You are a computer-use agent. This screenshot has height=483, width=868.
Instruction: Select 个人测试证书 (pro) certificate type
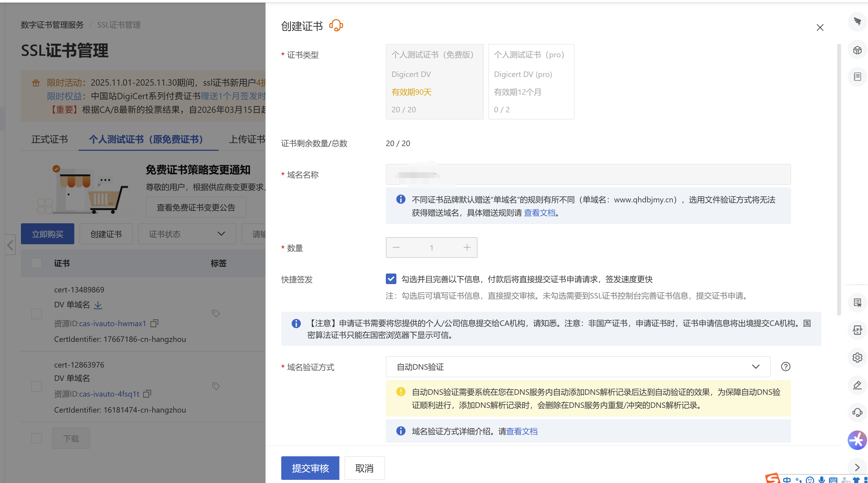(x=531, y=82)
